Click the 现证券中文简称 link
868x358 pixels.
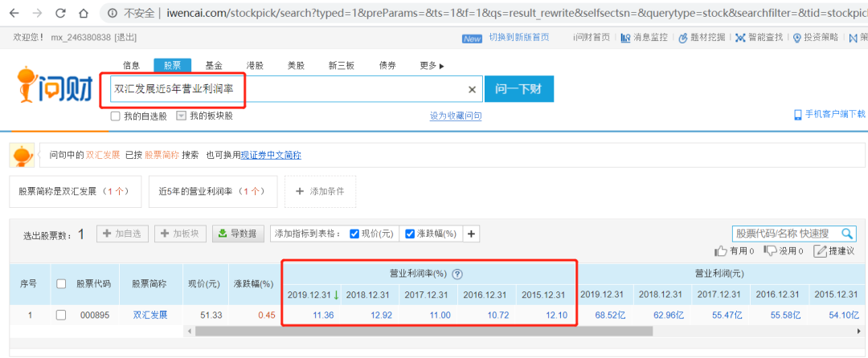tap(272, 155)
